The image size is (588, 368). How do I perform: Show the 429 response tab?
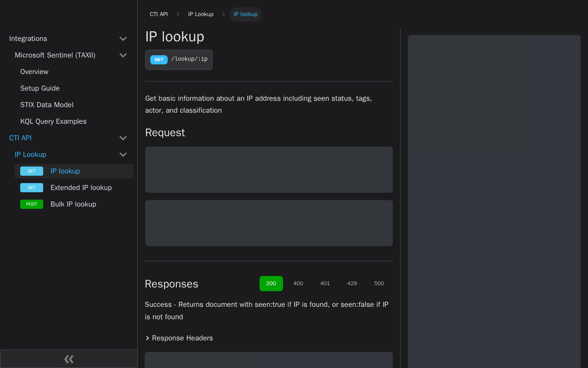352,283
